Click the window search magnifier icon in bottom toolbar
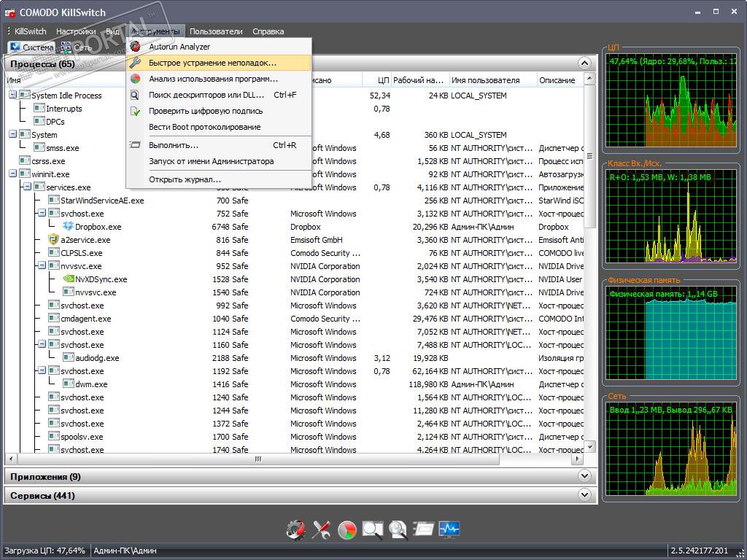Image resolution: width=747 pixels, height=560 pixels. coord(372,529)
